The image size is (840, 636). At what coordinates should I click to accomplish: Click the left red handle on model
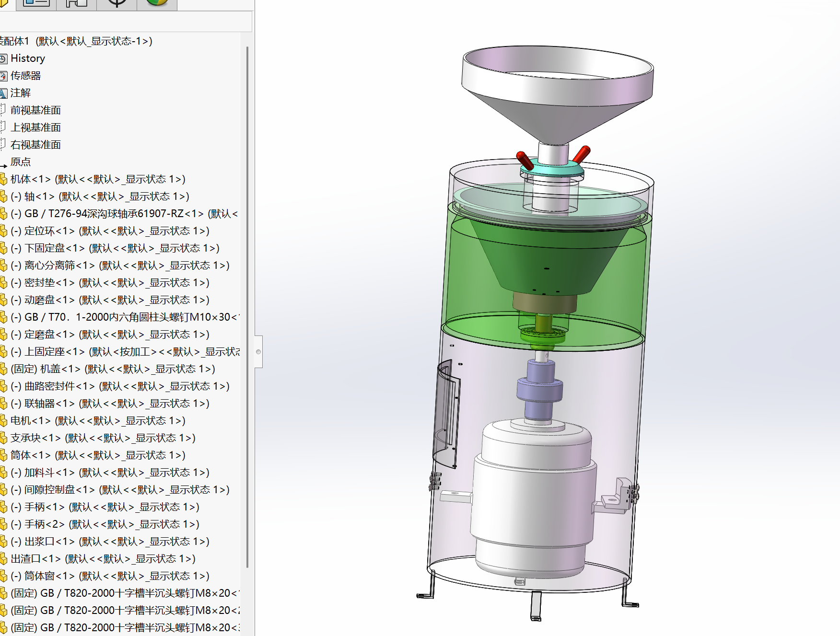524,160
